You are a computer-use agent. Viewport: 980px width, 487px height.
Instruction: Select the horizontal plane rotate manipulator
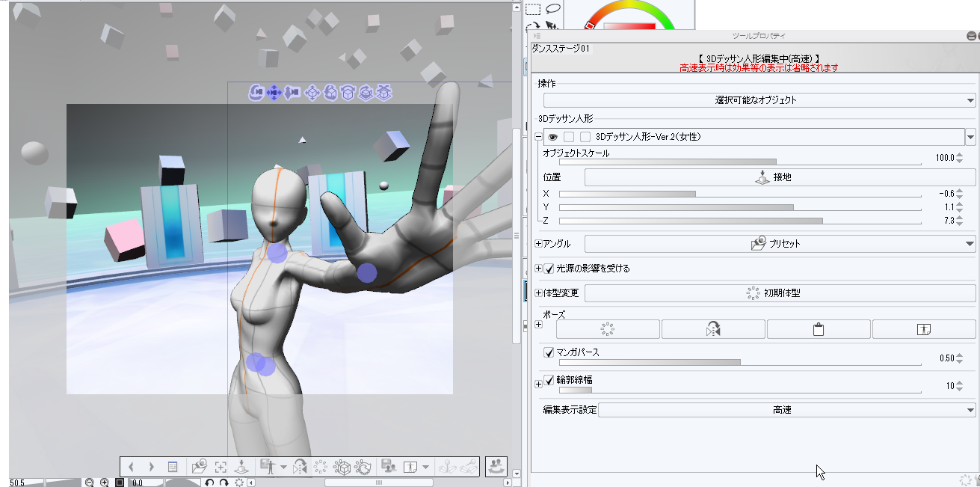tap(348, 92)
